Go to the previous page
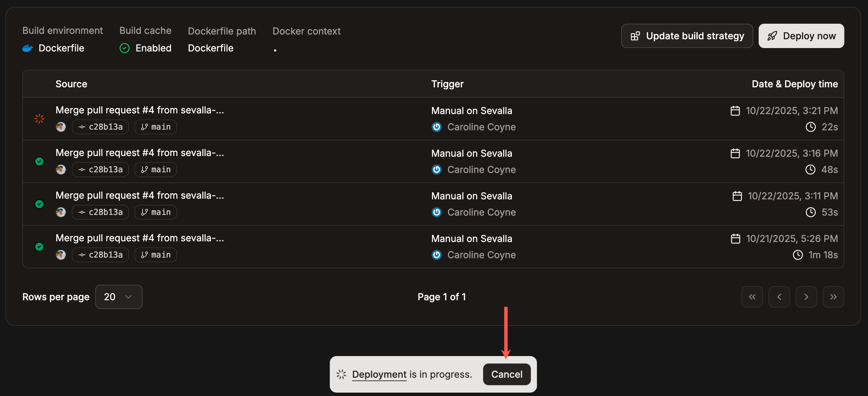The image size is (868, 396). pyautogui.click(x=779, y=297)
